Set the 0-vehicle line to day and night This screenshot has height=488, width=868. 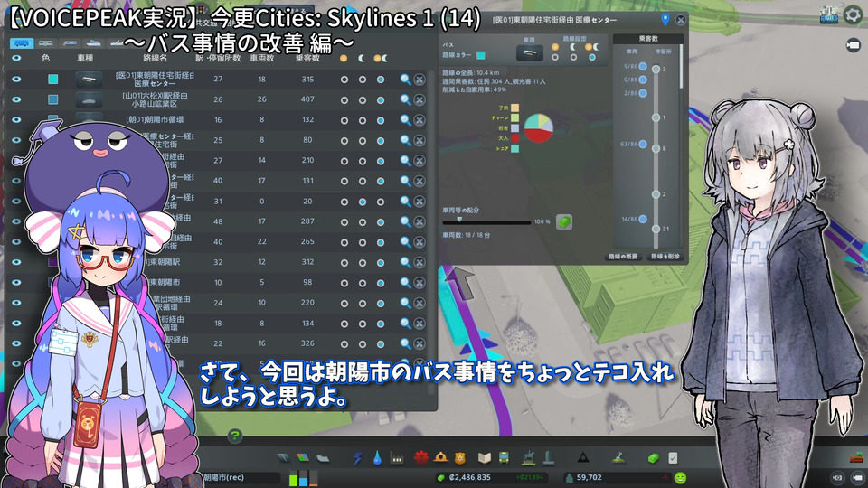click(381, 202)
